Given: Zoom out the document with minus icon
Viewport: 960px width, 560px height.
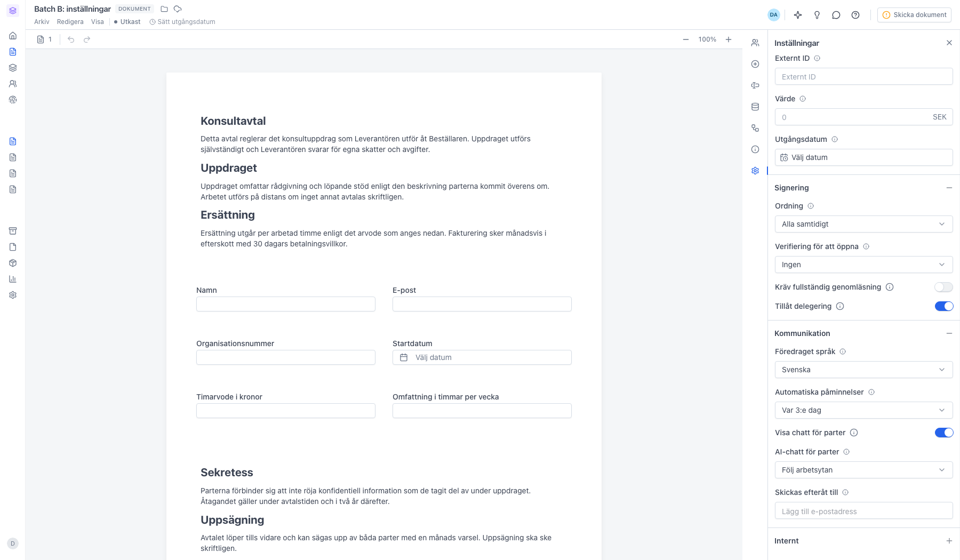Looking at the screenshot, I should pyautogui.click(x=686, y=39).
